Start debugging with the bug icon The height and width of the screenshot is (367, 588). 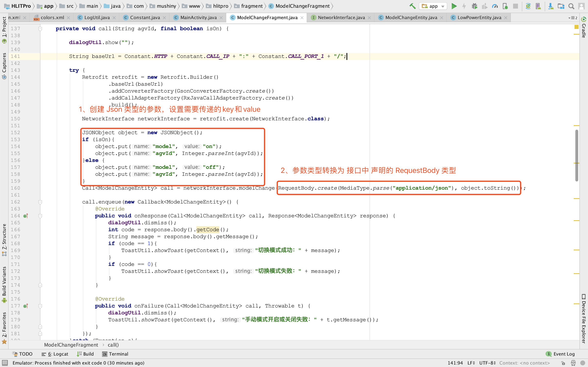(x=474, y=6)
